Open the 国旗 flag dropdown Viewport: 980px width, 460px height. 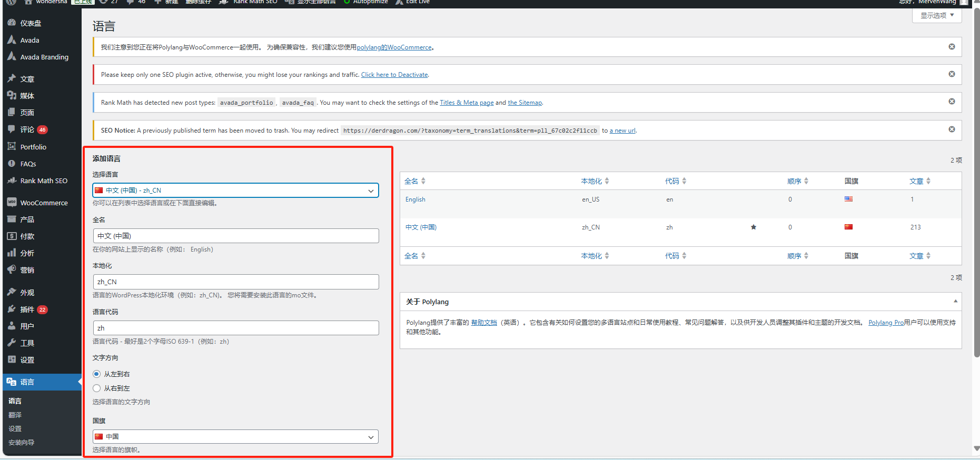pyautogui.click(x=235, y=437)
